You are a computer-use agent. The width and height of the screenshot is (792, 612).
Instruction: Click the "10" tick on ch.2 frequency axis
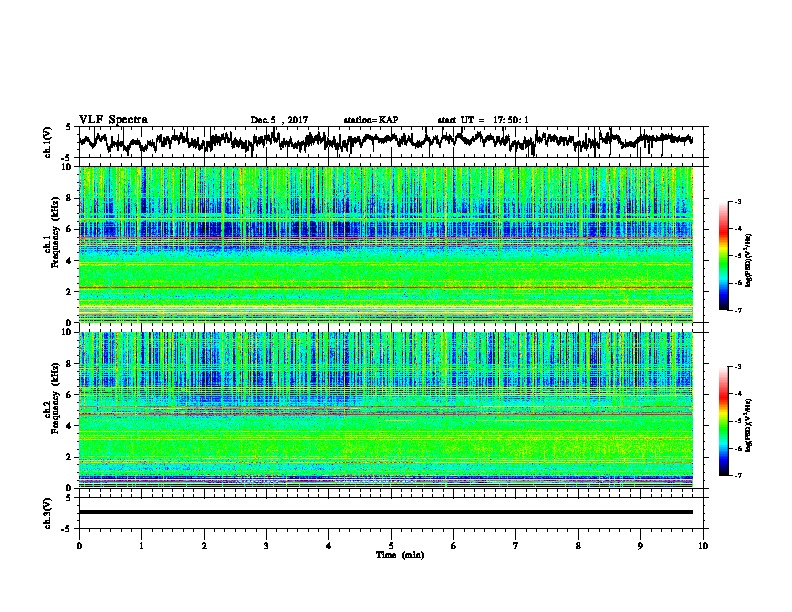pyautogui.click(x=69, y=332)
